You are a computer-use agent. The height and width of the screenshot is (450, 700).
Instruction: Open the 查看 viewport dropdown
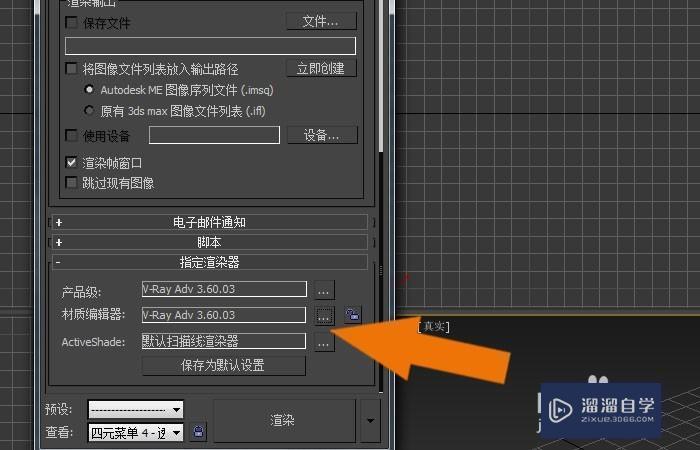(135, 433)
